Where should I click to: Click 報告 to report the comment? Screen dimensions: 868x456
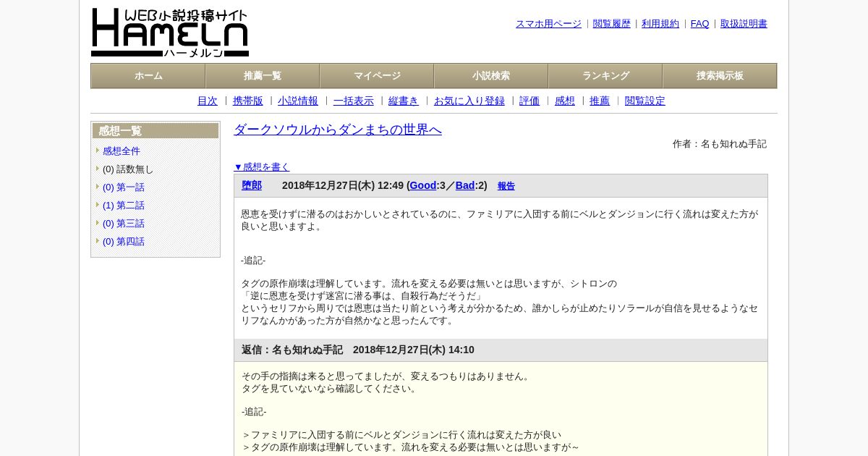click(x=506, y=186)
